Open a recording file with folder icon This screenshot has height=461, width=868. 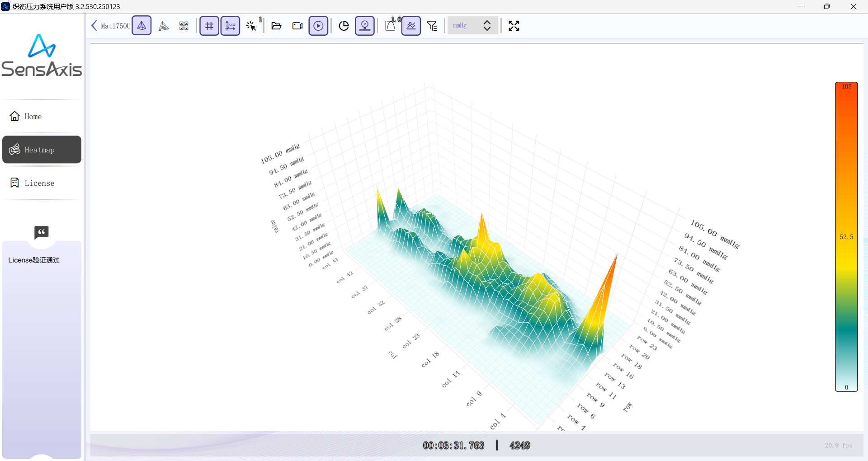click(x=276, y=26)
